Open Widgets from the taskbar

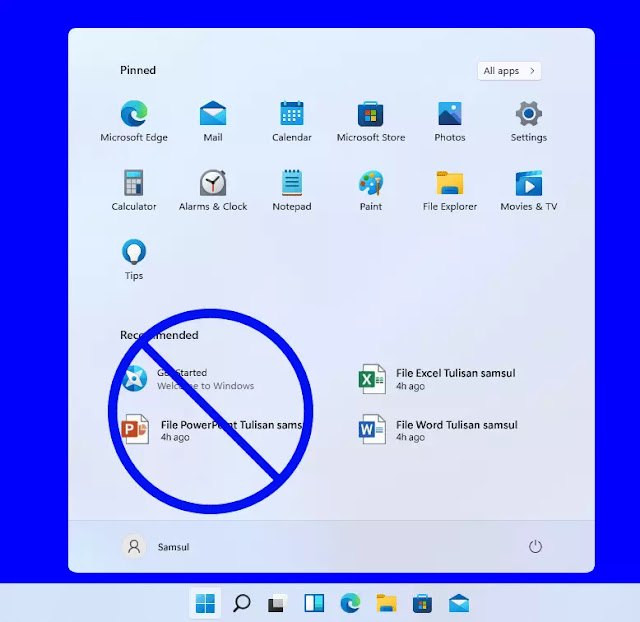(x=314, y=603)
